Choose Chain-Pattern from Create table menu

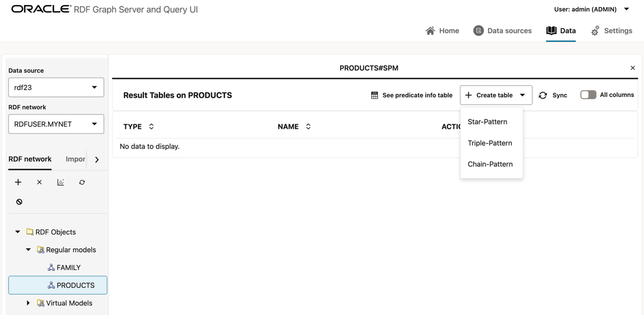tap(490, 164)
